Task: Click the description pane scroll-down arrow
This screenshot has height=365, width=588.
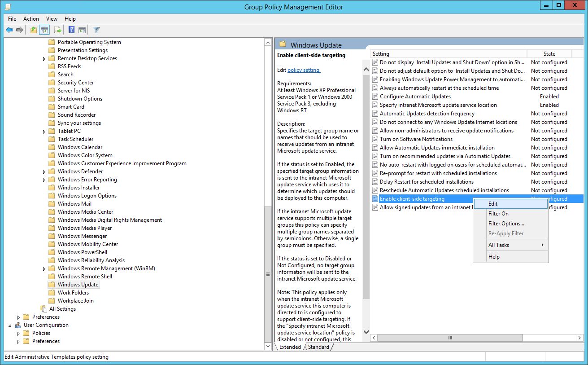Action: pos(366,332)
